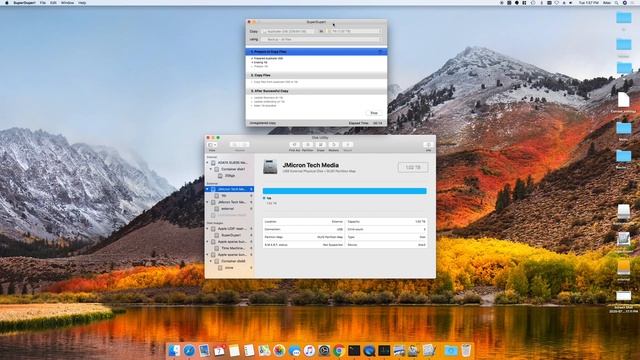Eject the external volume in sidebar

click(251, 209)
